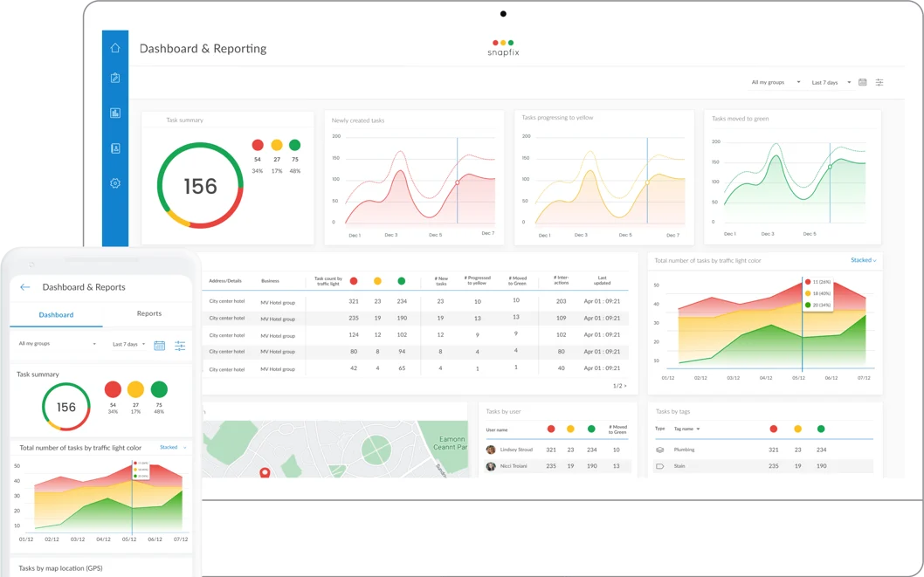Open the desktop filter sliders icon
The image size is (924, 577).
point(879,82)
